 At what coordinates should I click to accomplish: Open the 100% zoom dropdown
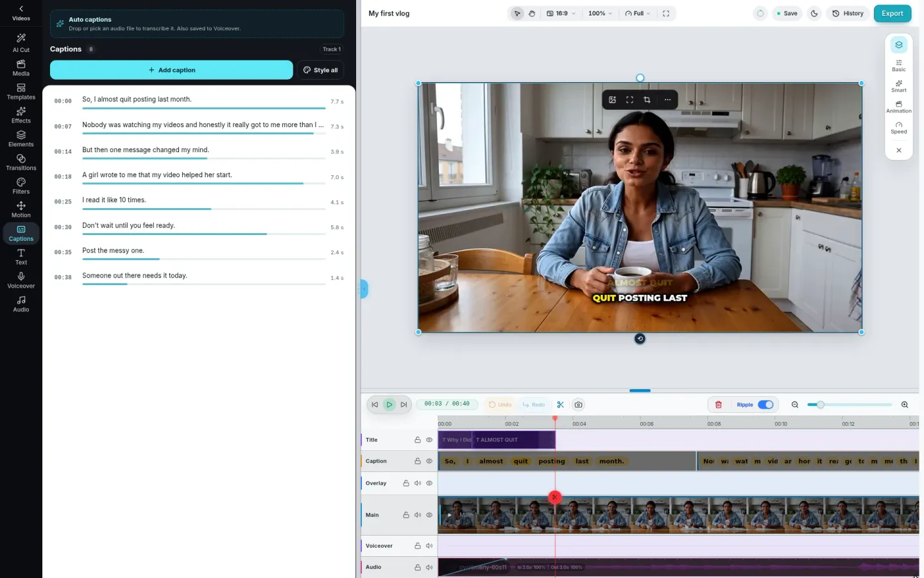pyautogui.click(x=600, y=13)
